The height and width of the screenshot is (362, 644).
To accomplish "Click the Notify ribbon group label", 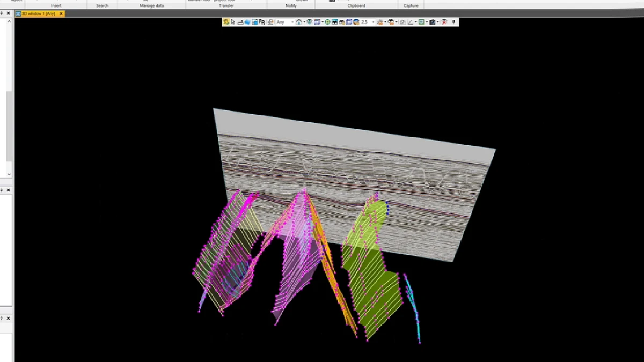I will [291, 5].
